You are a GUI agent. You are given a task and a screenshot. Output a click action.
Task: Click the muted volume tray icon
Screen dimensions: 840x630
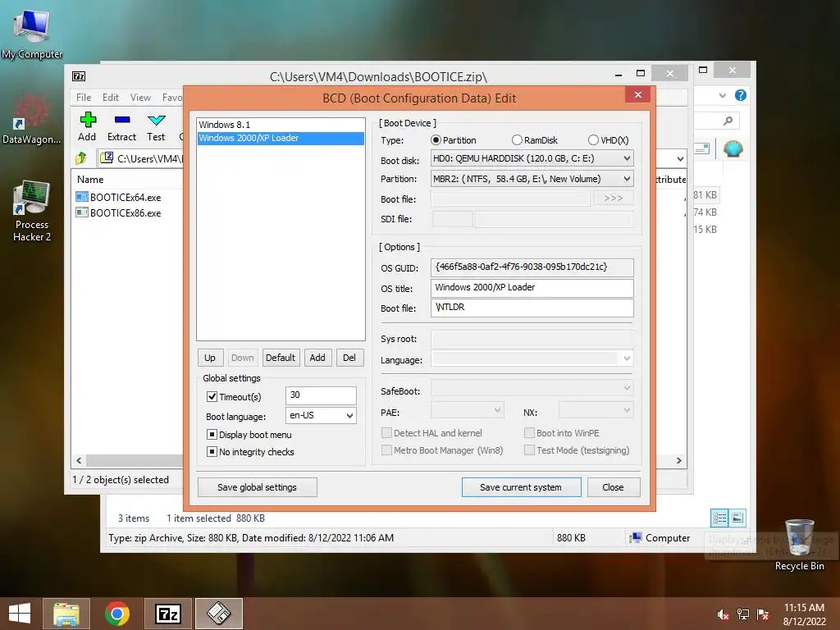724,614
